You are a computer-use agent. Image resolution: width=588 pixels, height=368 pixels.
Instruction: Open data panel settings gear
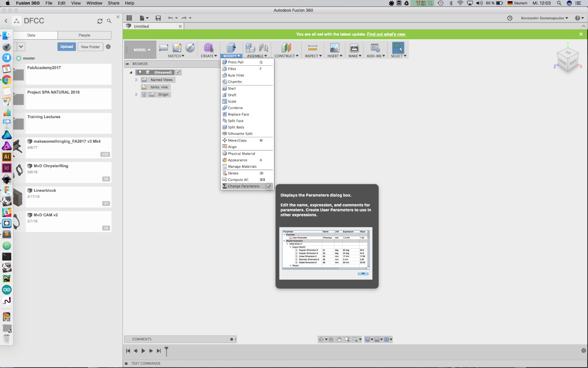pos(108,47)
